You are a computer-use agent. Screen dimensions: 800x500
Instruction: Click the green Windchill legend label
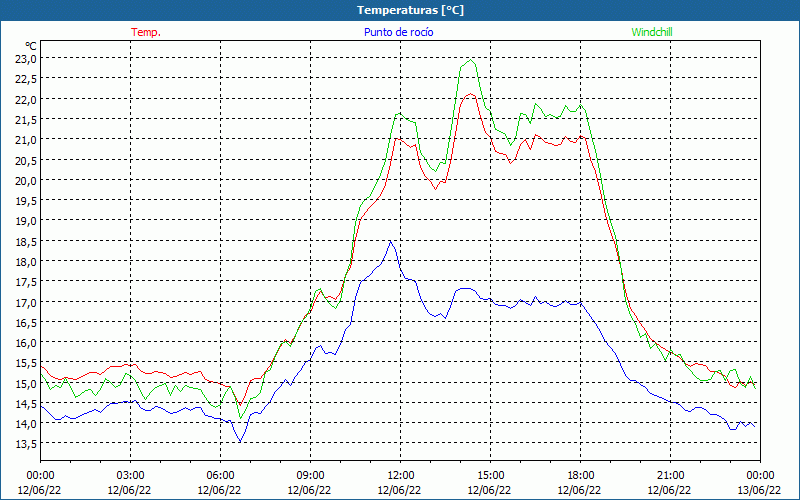pos(652,32)
